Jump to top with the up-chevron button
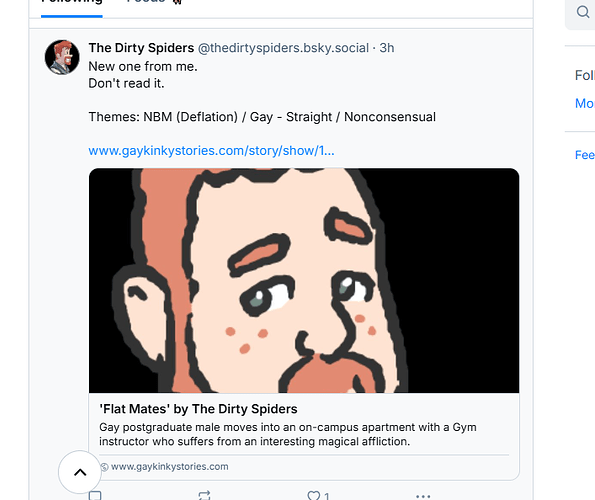 (80, 472)
